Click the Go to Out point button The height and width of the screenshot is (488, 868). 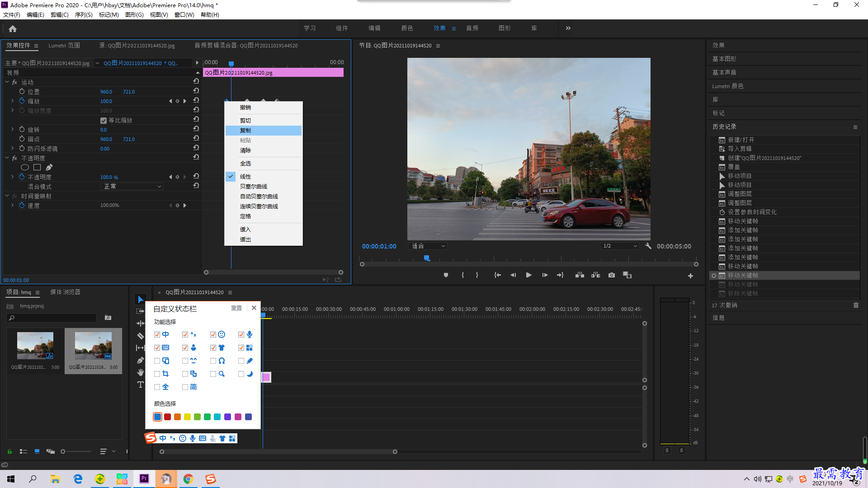560,275
